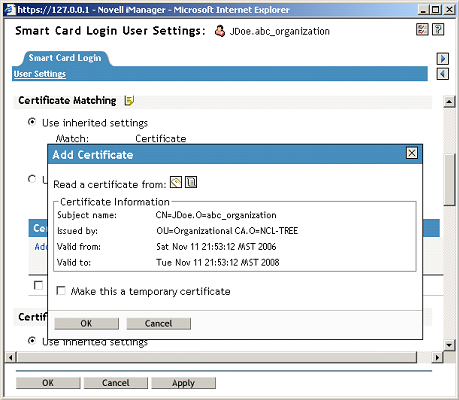Click the bottom Cancel button of the page
Viewport: 459px width, 400px height.
pyautogui.click(x=116, y=383)
